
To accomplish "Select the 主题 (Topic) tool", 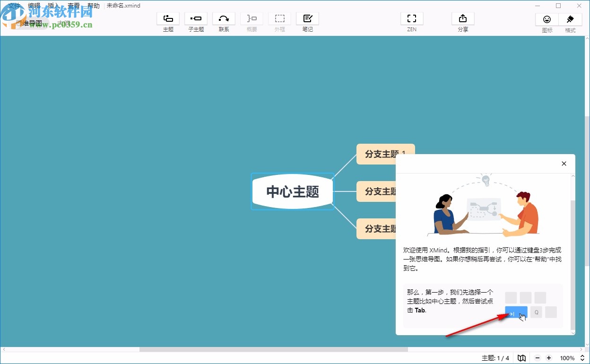I will (168, 21).
